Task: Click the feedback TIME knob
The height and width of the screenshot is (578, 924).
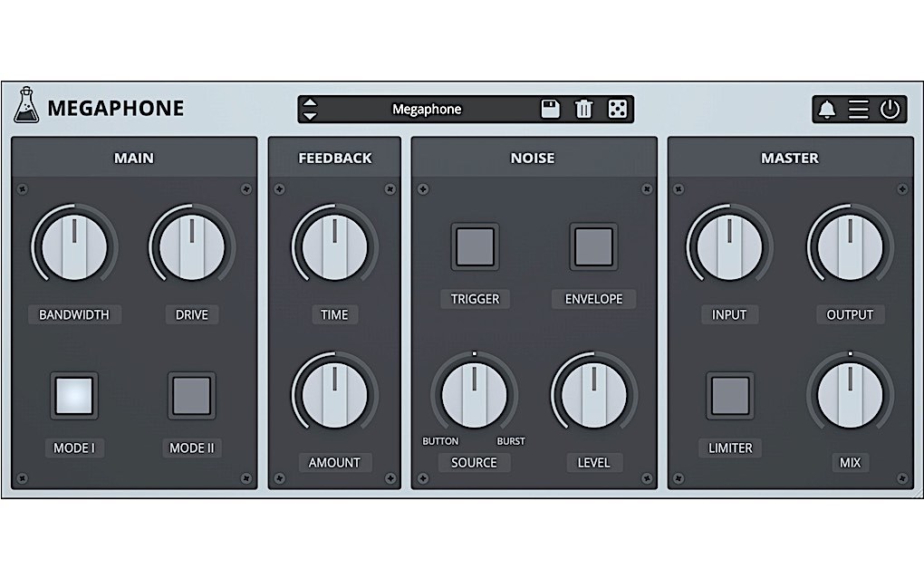Action: [x=334, y=245]
